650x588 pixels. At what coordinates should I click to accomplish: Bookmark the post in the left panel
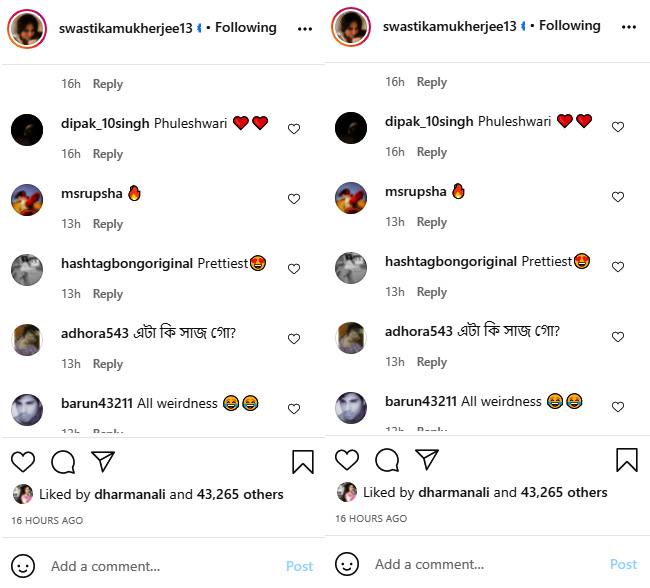click(303, 461)
